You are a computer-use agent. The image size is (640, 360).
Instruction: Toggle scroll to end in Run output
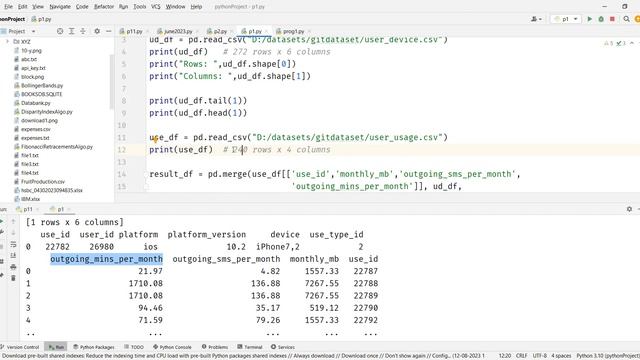coord(13,256)
